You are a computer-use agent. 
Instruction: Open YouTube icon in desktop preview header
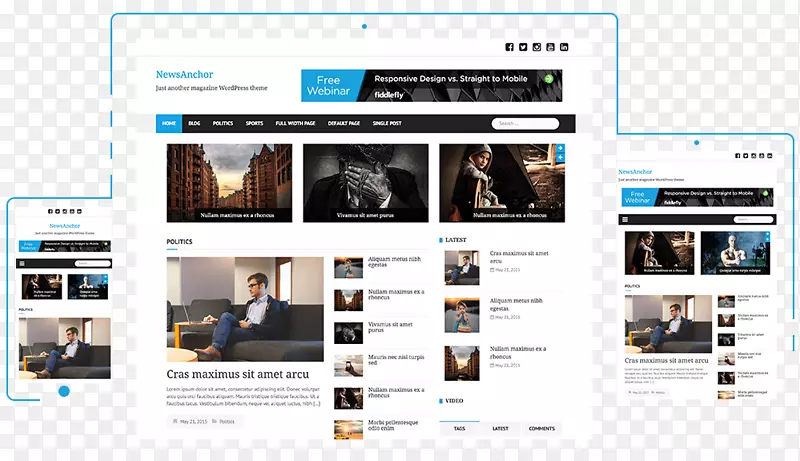click(x=550, y=47)
